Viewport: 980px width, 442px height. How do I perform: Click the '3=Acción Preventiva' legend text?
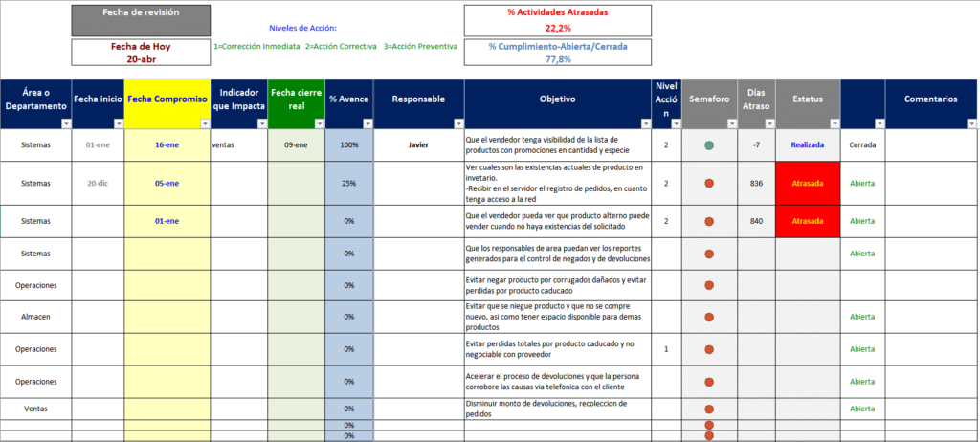[420, 46]
